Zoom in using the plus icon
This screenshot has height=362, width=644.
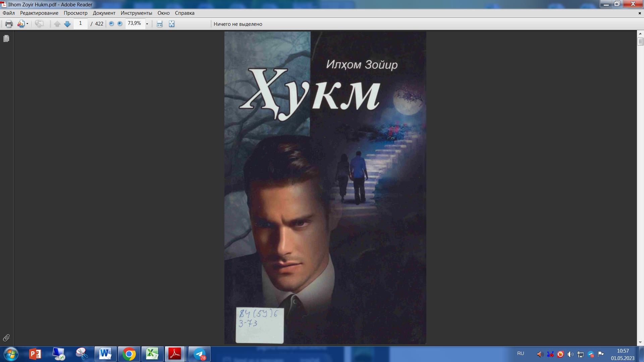[119, 24]
